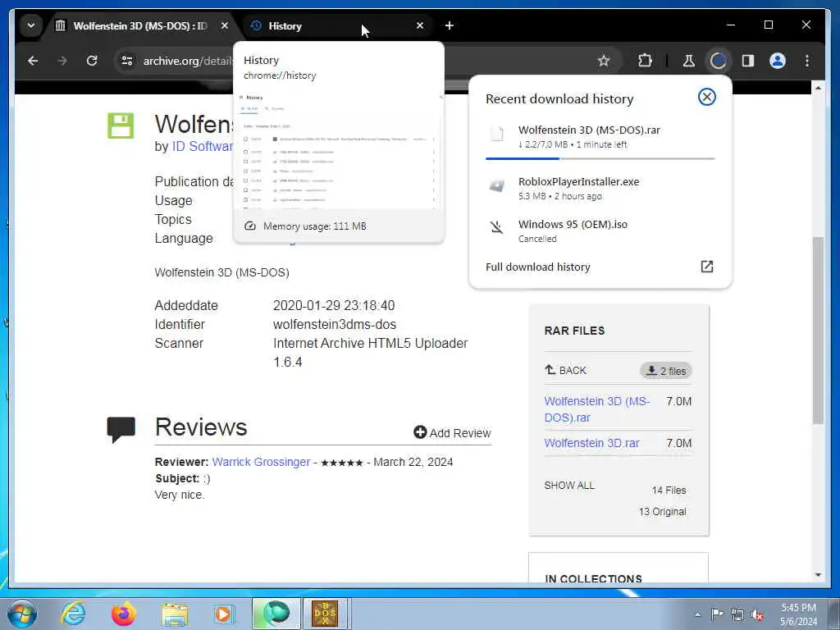Click the muted volume tray icon
The height and width of the screenshot is (630, 840).
757,614
